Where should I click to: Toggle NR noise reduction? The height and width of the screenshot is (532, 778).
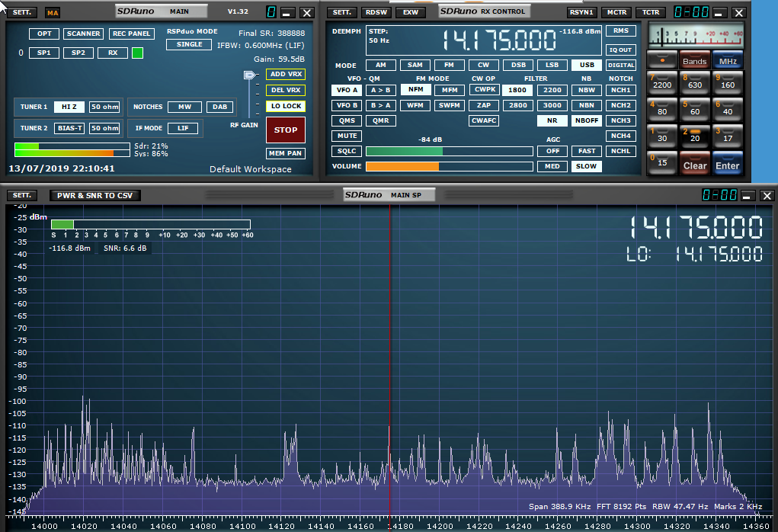[x=552, y=120]
